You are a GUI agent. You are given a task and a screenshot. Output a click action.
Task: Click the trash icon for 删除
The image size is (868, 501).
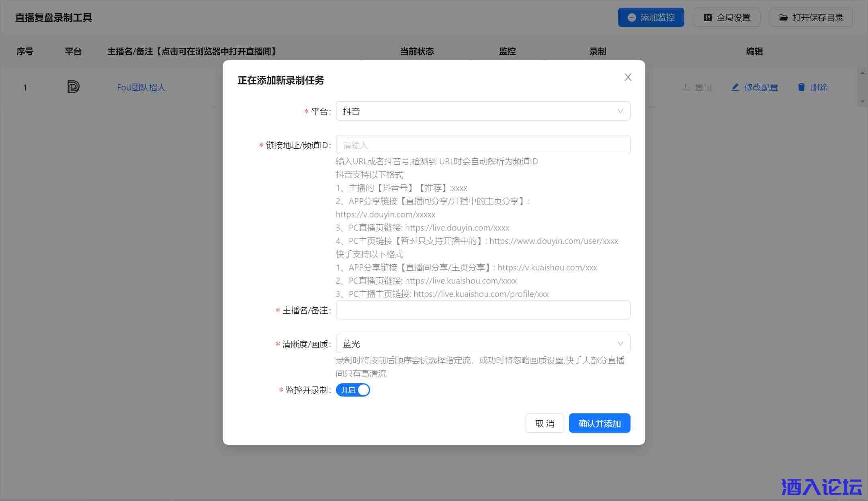801,87
